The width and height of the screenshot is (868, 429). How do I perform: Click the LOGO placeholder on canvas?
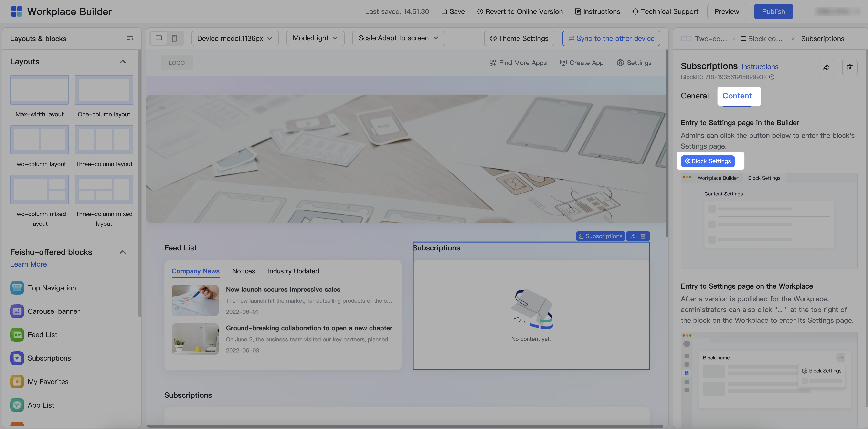[x=177, y=63]
